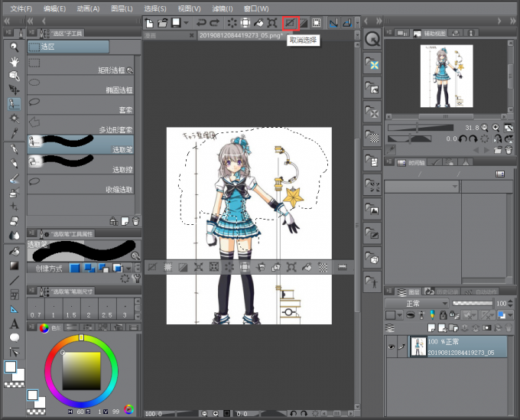Toggle Lock transparent pixels in the Layer panel
The height and width of the screenshot is (420, 520).
click(x=453, y=314)
